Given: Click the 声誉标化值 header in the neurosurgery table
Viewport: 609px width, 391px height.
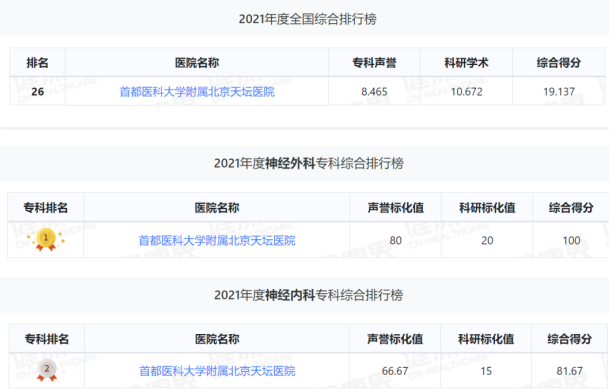Looking at the screenshot, I should click(395, 208).
